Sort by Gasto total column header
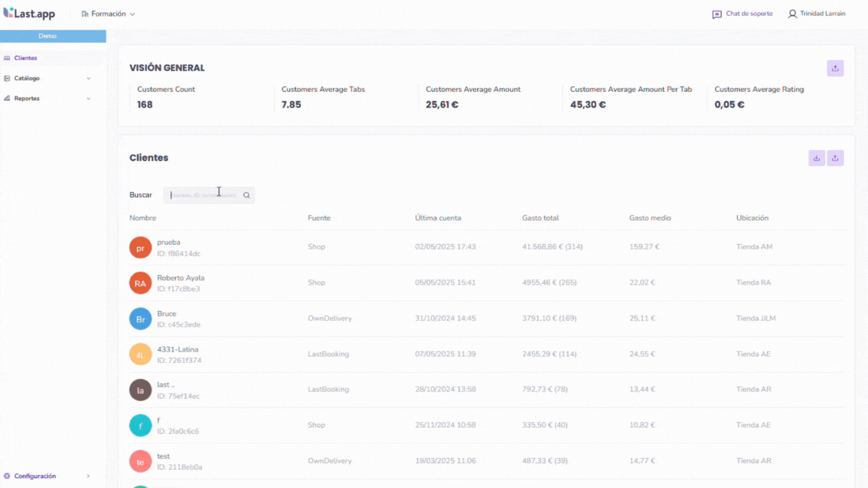The height and width of the screenshot is (488, 868). pos(540,218)
